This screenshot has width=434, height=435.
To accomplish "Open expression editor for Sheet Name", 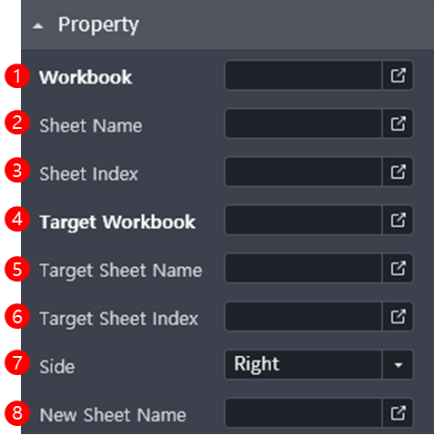I will (398, 124).
